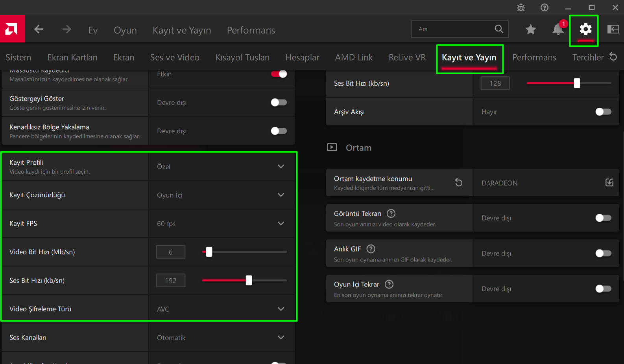The image size is (624, 364).
Task: Show help for Görüntü Tekrarı
Action: (x=391, y=213)
